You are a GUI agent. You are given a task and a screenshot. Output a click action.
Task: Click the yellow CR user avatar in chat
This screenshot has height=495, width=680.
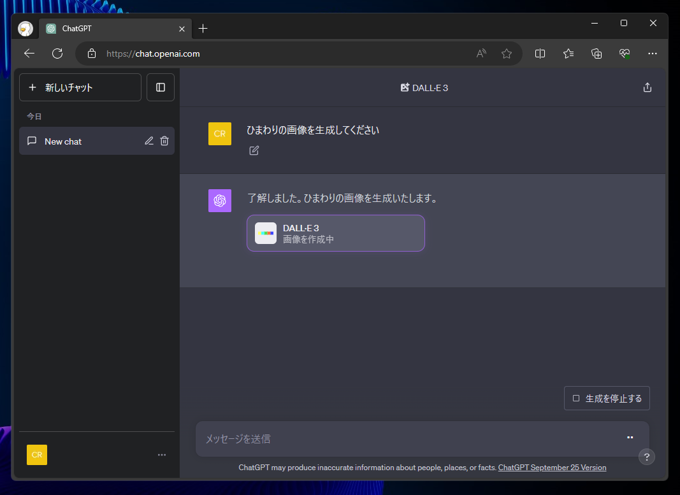[x=219, y=134]
